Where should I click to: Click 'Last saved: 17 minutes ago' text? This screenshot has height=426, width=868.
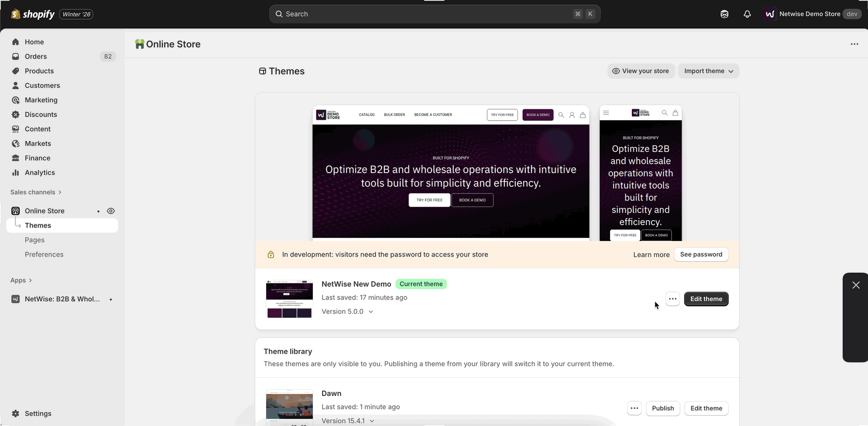point(365,297)
